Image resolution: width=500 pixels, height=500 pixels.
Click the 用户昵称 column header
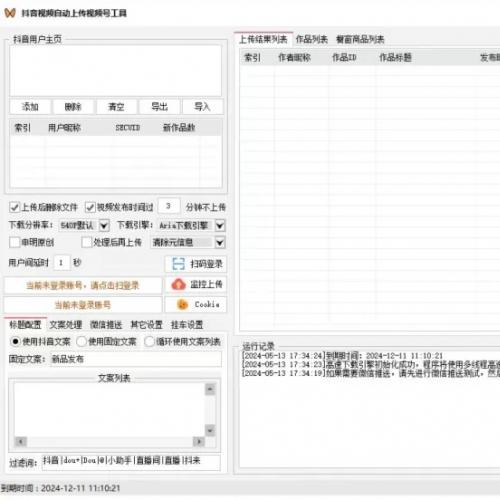(x=64, y=128)
